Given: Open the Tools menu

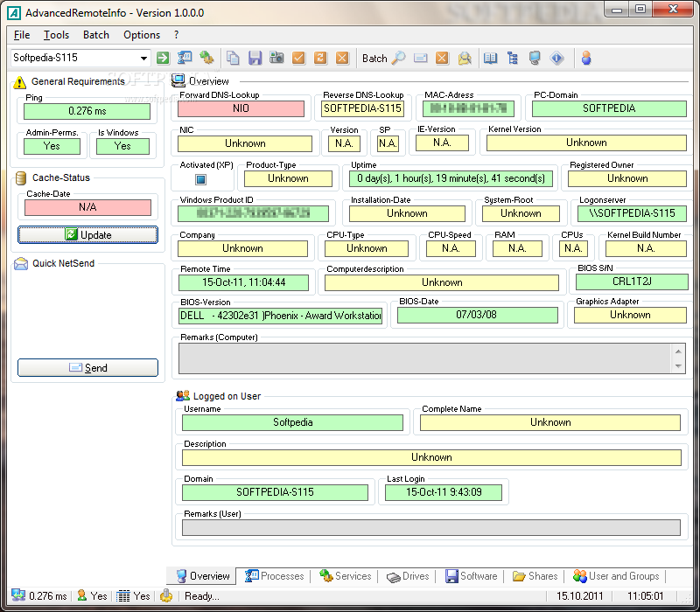Looking at the screenshot, I should [56, 35].
